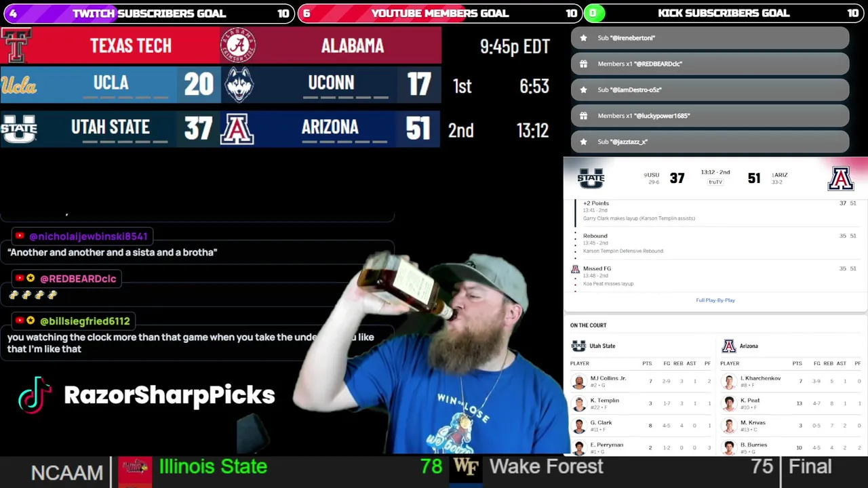
Task: Select the YouTube Members Goal bar
Action: click(x=439, y=13)
